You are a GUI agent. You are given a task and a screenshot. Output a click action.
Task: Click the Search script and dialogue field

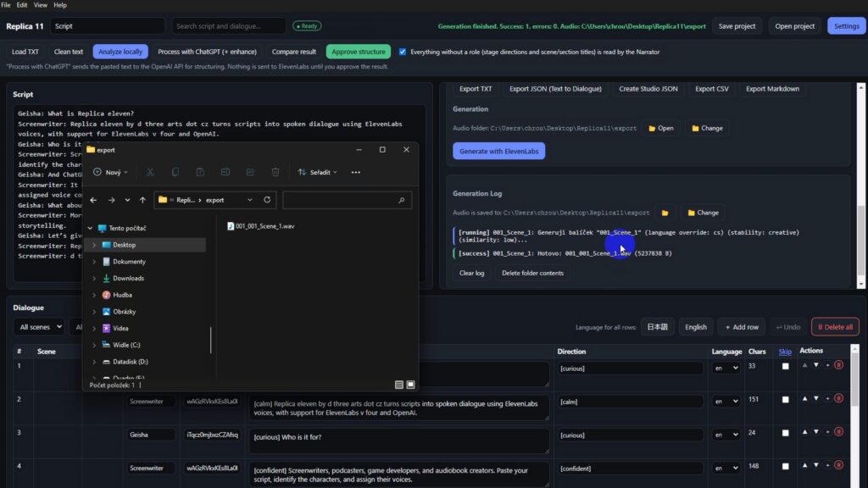click(x=228, y=26)
